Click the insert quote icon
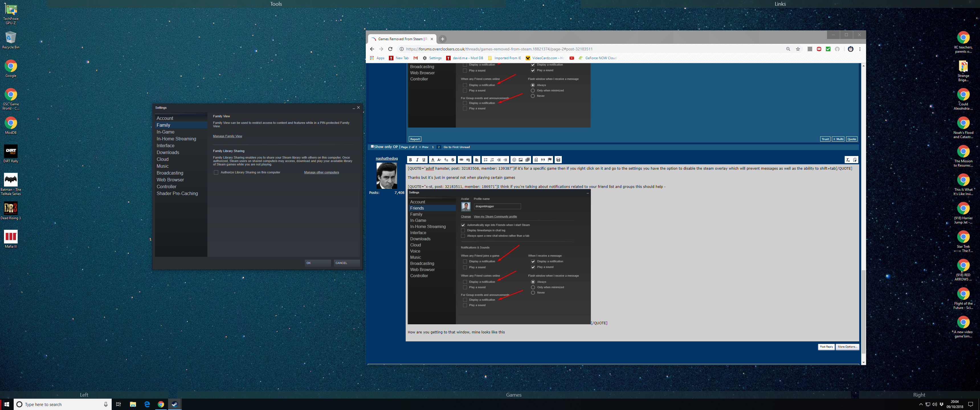980x410 pixels. (543, 160)
